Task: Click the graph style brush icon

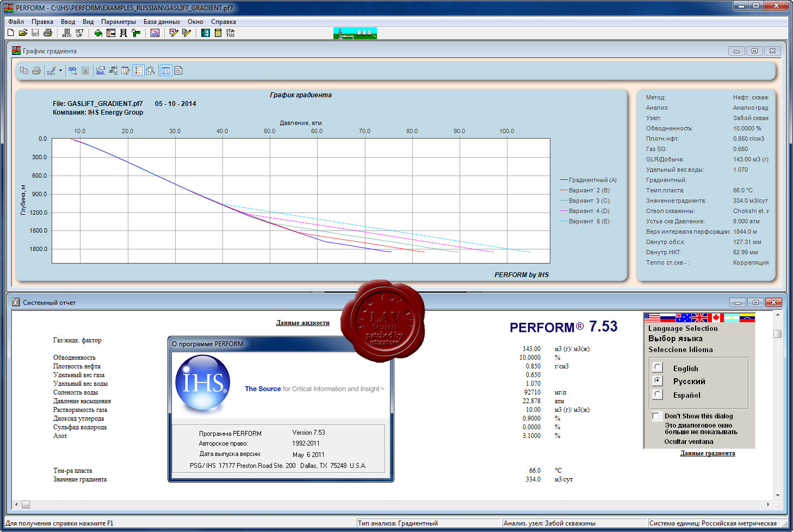Action: click(x=51, y=71)
